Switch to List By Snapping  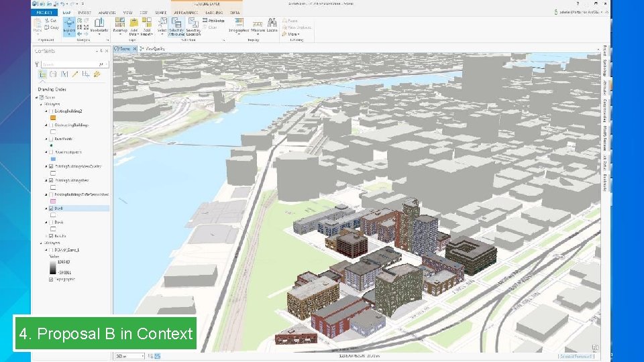point(85,74)
